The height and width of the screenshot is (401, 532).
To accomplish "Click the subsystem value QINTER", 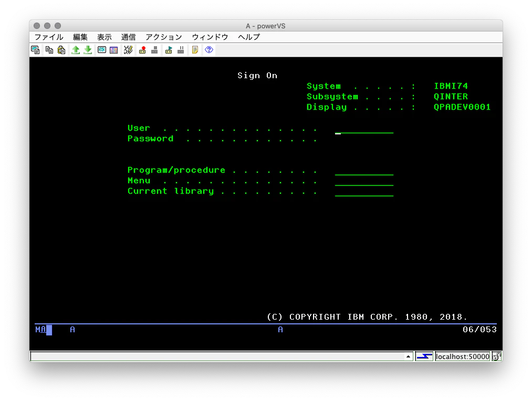I will point(451,97).
